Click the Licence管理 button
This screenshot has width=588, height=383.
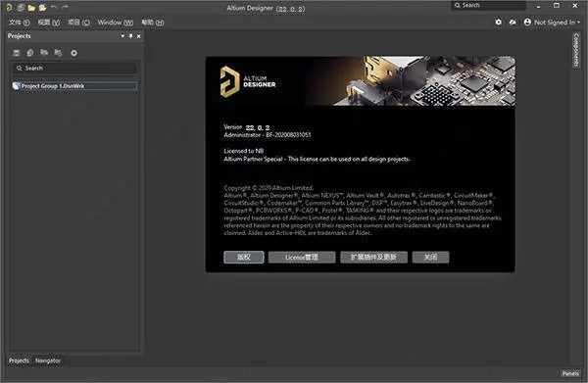[302, 257]
